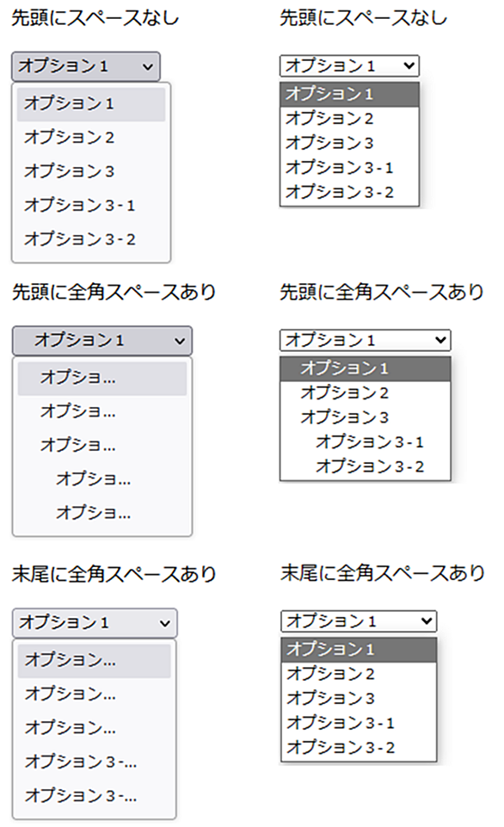Expand the right dropdown under 先頭に全角スペースあり
The height and width of the screenshot is (827, 504).
[366, 340]
